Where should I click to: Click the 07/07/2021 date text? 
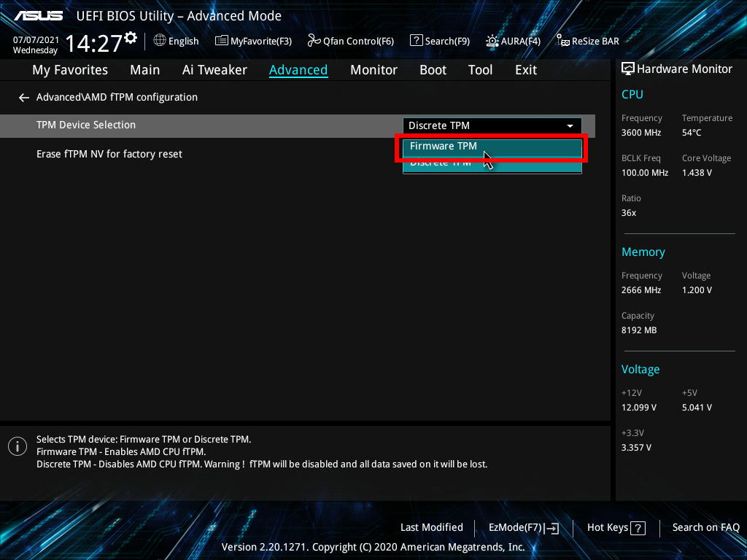click(36, 40)
